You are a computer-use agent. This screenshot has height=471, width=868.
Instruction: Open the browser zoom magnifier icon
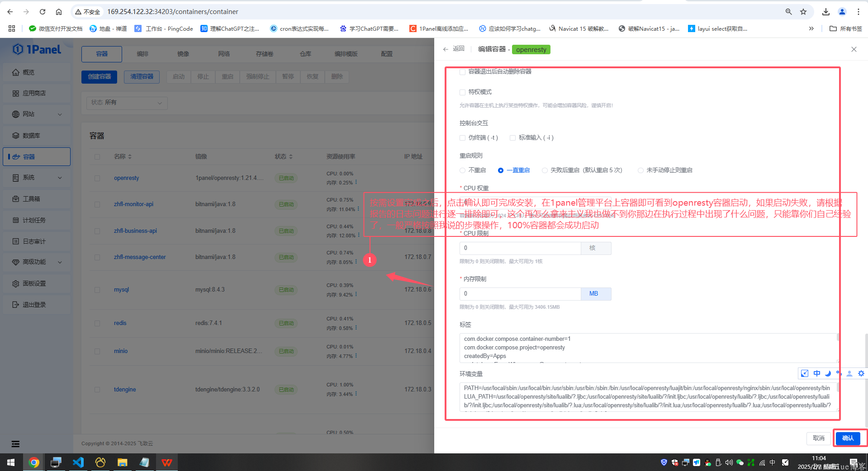click(x=788, y=12)
